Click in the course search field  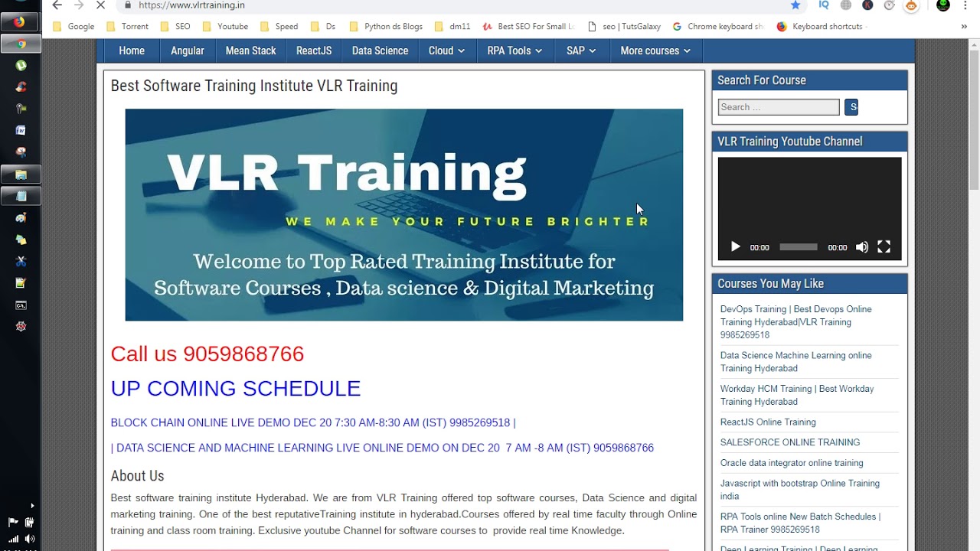pos(779,107)
